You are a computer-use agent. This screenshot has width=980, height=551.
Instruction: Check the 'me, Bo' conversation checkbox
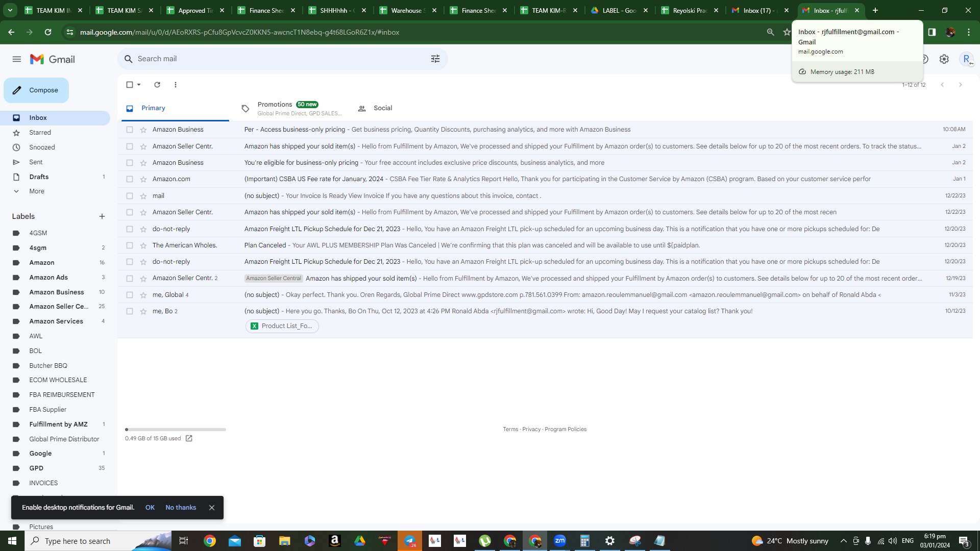click(x=130, y=311)
